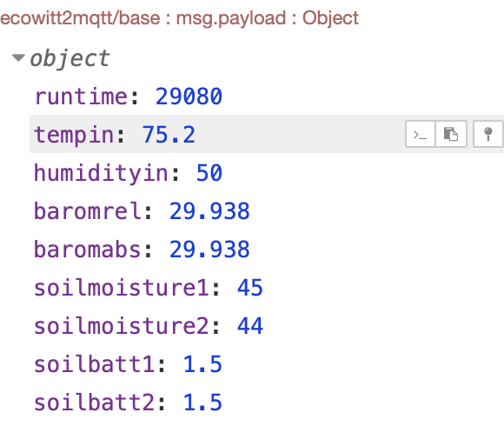Screen dimensions: 504x426
Task: Select the value 29080
Action: point(189,97)
